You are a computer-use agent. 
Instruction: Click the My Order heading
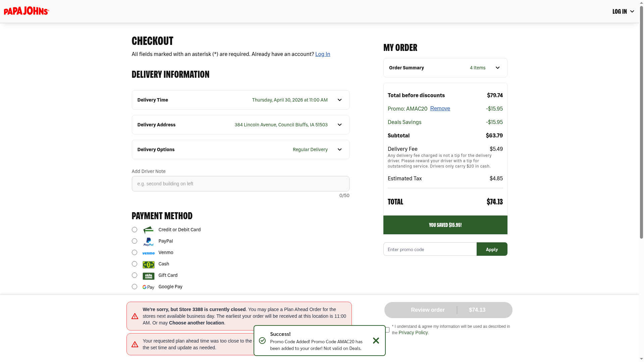(x=400, y=47)
